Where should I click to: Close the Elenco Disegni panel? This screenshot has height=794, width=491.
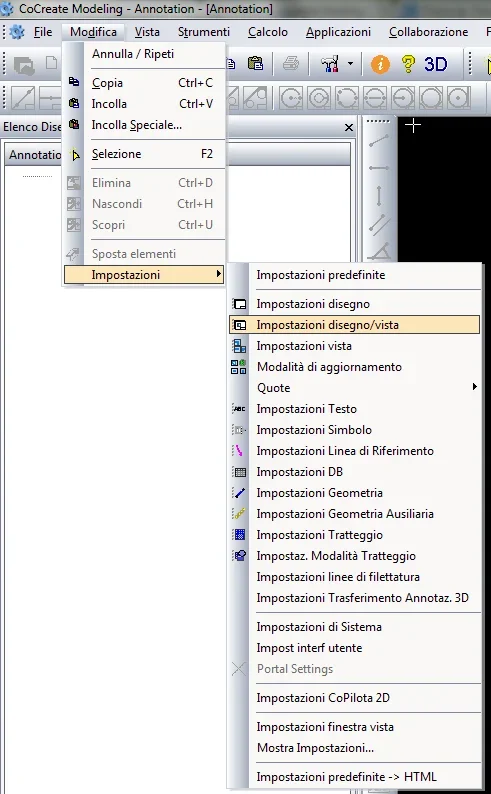point(349,128)
